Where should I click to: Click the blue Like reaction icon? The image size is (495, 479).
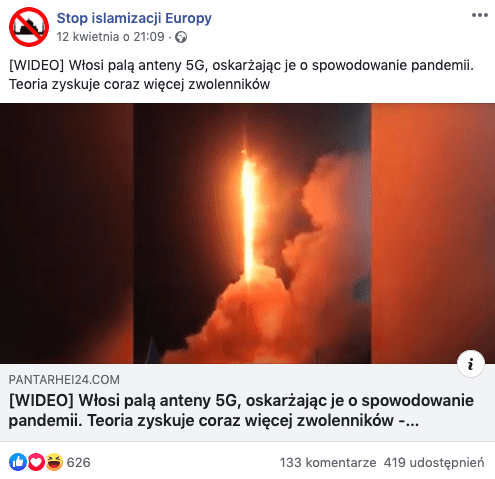pos(18,462)
